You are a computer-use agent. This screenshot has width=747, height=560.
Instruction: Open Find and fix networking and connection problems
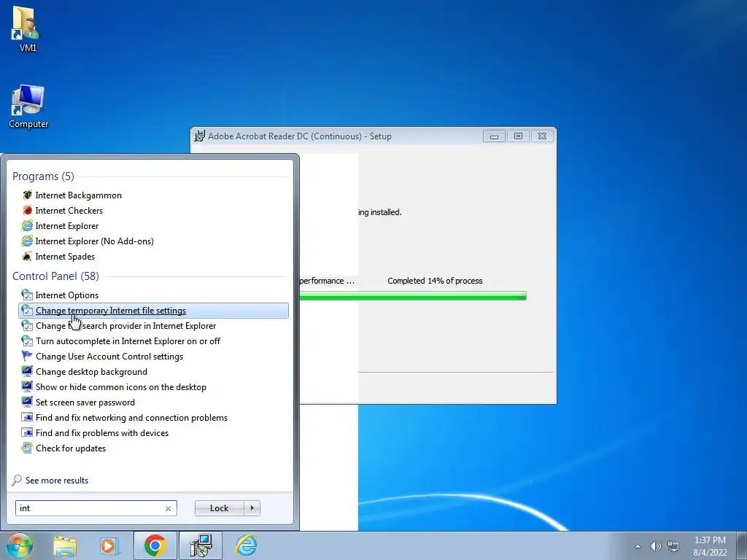coord(131,418)
